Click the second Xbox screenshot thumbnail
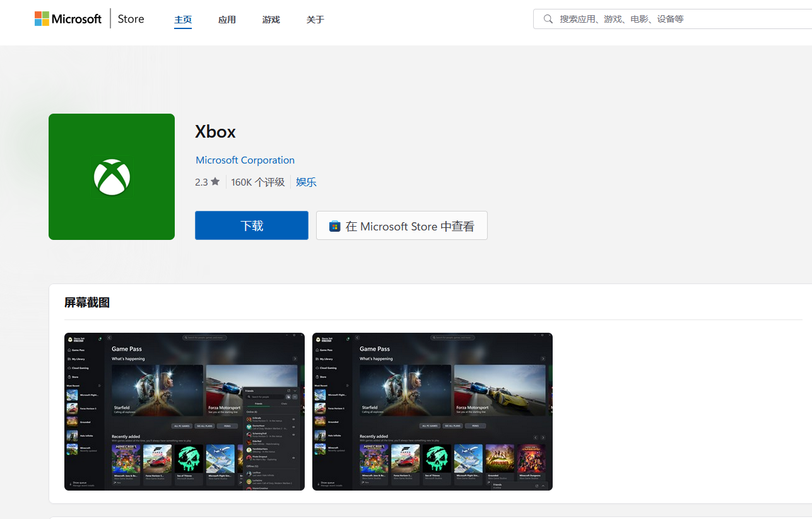Image resolution: width=812 pixels, height=519 pixels. pos(432,411)
